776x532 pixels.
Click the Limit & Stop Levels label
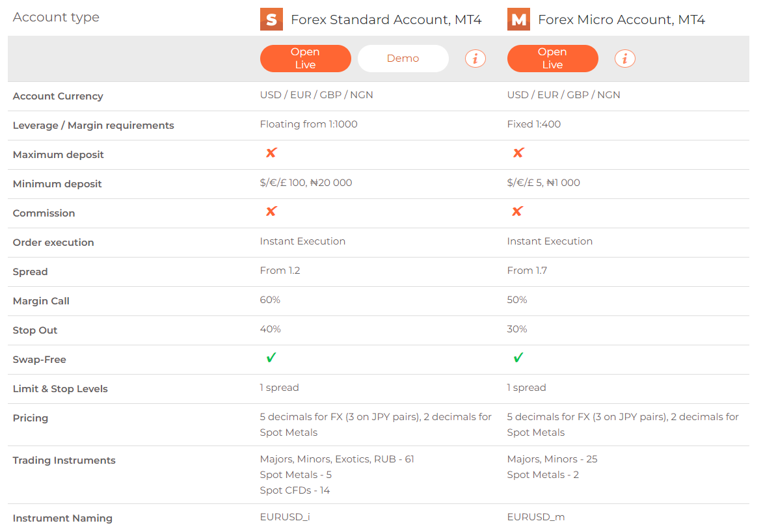(x=60, y=388)
